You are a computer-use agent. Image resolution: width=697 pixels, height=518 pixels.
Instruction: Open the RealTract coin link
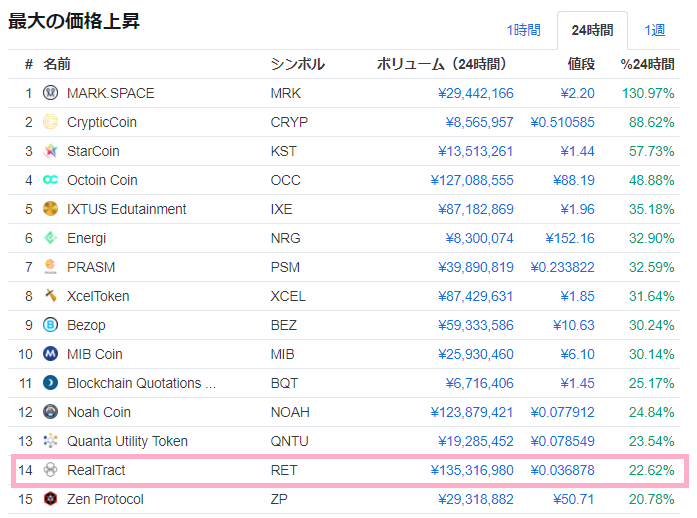(x=96, y=470)
